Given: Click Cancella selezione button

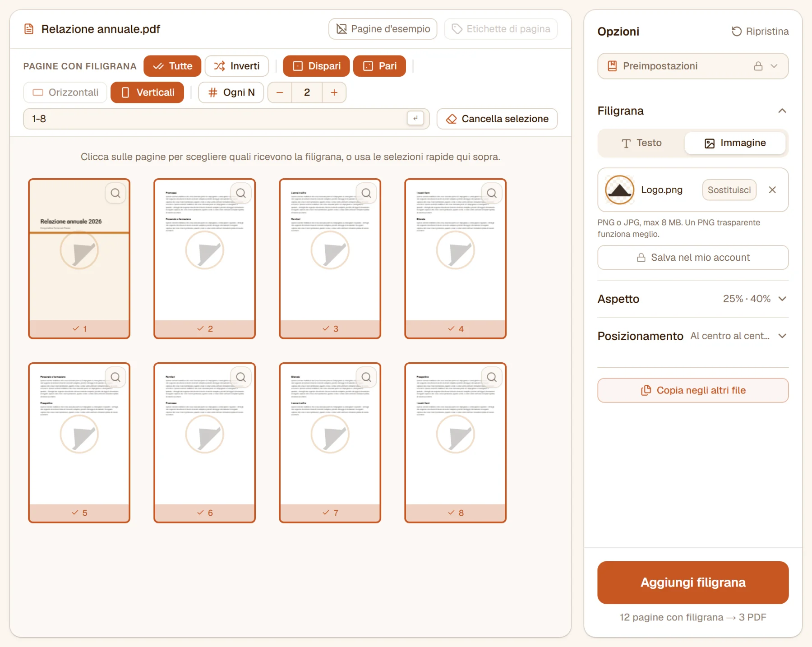Looking at the screenshot, I should coord(497,119).
